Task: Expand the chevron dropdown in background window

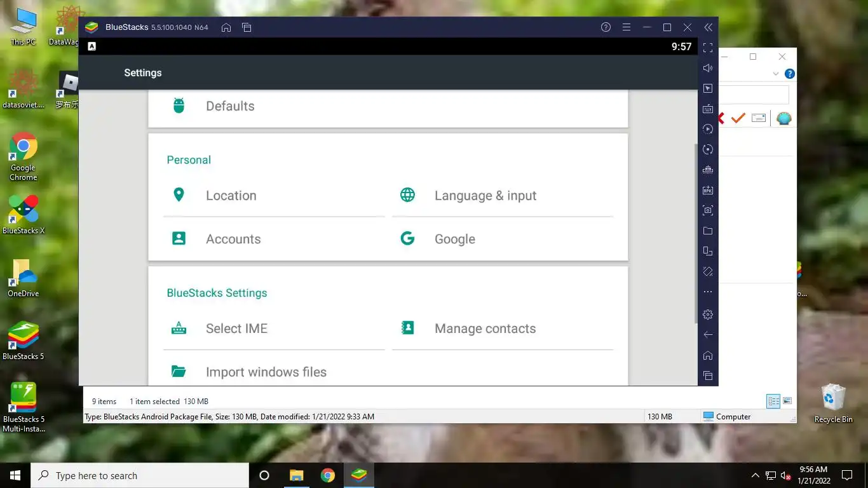Action: tap(775, 74)
